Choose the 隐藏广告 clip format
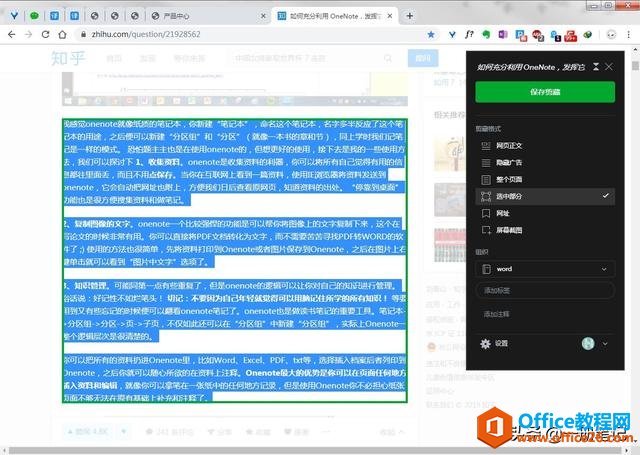This screenshot has width=640, height=455. 545,162
